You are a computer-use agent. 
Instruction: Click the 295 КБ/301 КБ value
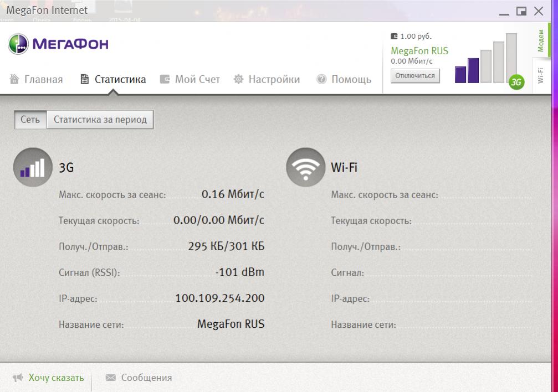click(226, 246)
